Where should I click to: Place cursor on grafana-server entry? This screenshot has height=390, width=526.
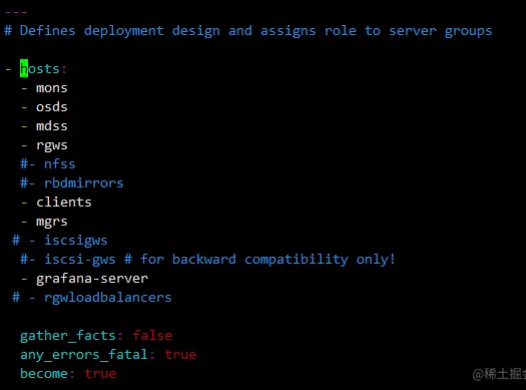[92, 279]
